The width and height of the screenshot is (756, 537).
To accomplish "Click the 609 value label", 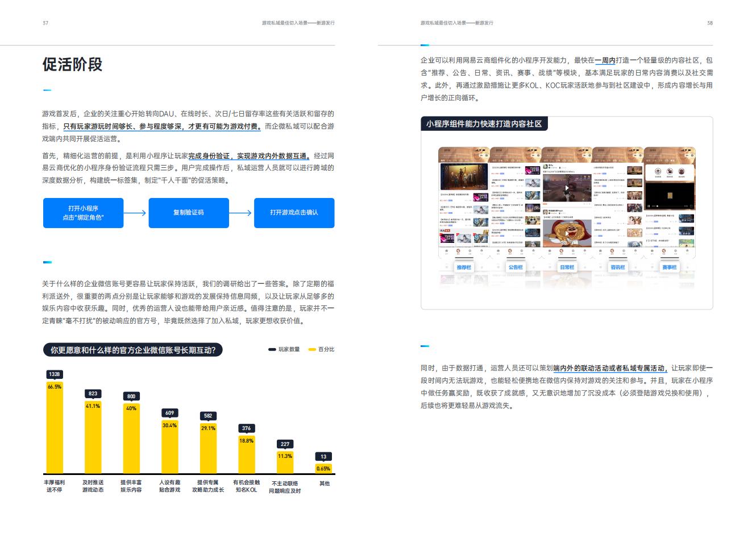I will point(169,413).
